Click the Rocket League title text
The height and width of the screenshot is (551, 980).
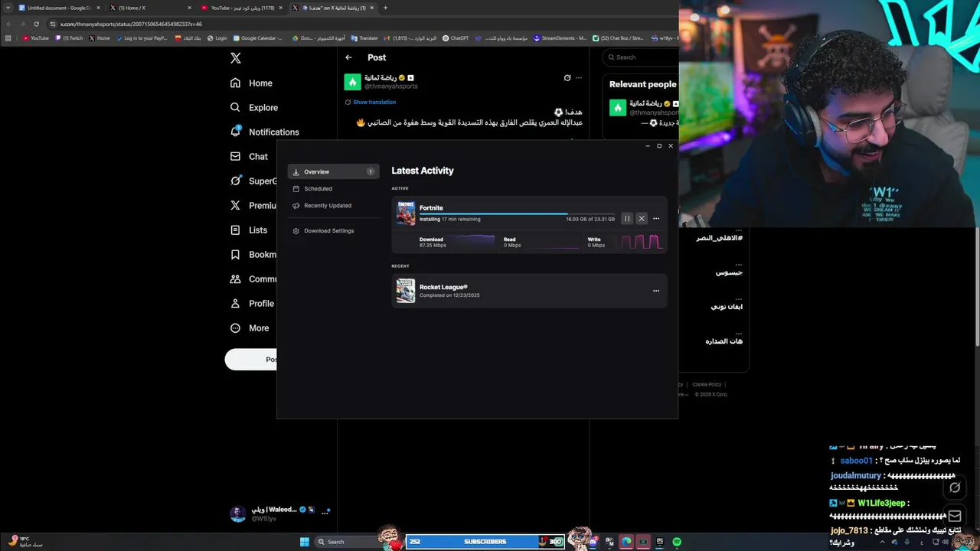tap(443, 287)
